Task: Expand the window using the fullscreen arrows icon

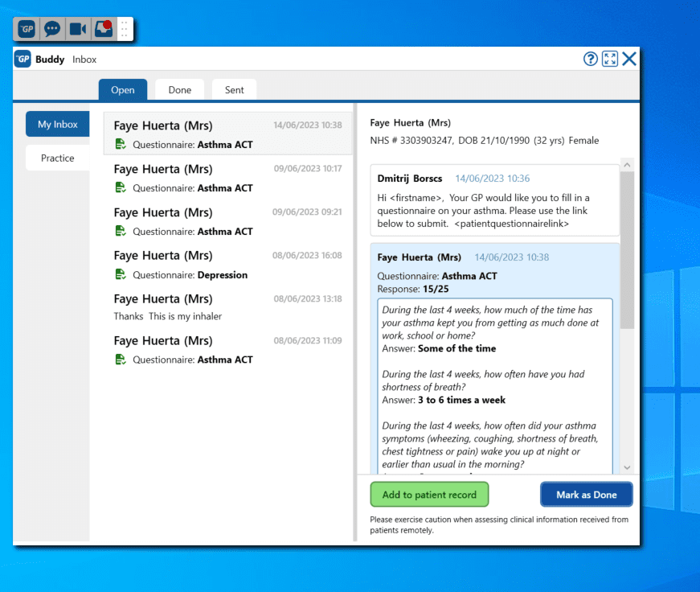Action: [x=609, y=58]
